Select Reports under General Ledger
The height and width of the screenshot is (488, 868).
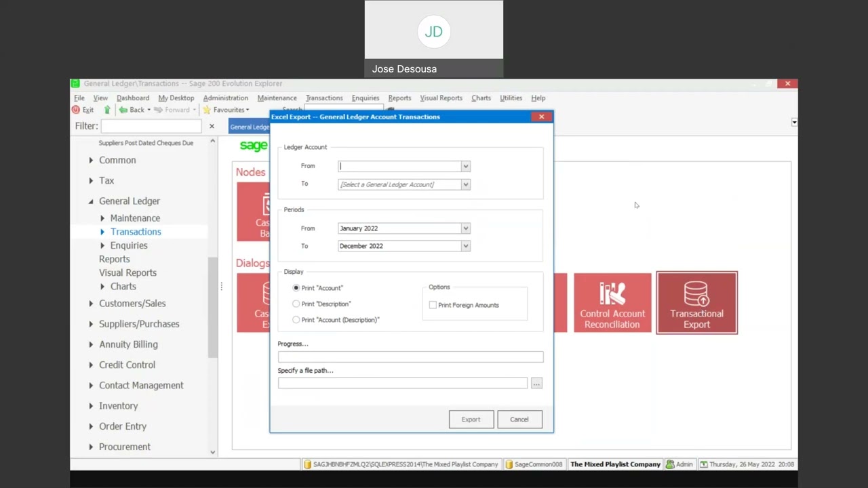[115, 259]
